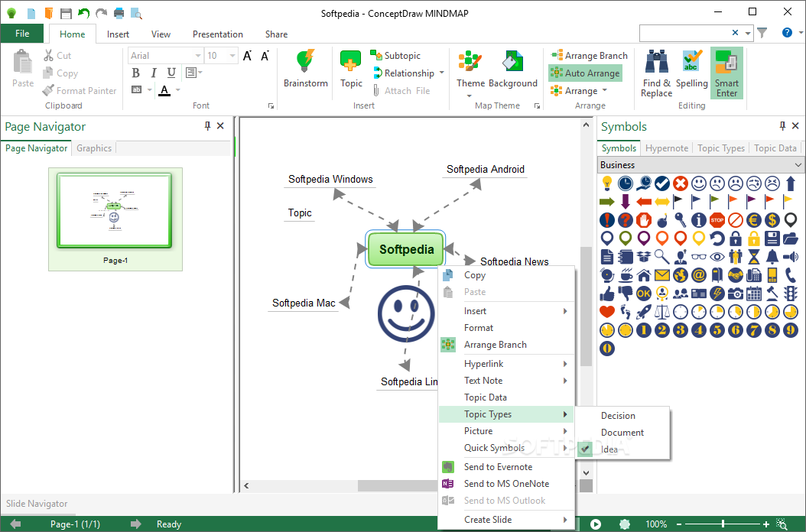Select the thumbs up symbol
Viewport: 806px width, 532px height.
click(607, 294)
